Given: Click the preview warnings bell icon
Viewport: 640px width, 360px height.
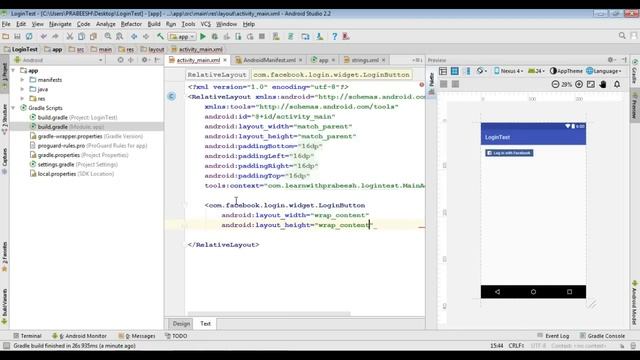Looking at the screenshot, I should coord(617,84).
